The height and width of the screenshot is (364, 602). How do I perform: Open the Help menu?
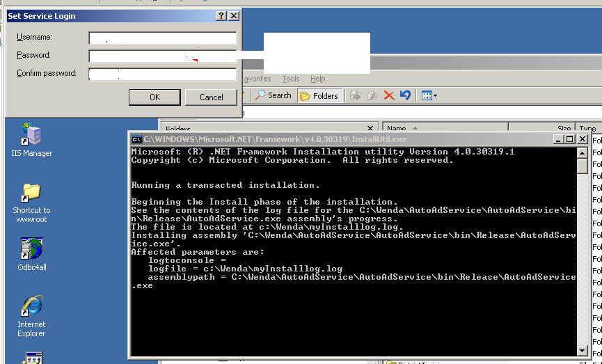[x=317, y=79]
